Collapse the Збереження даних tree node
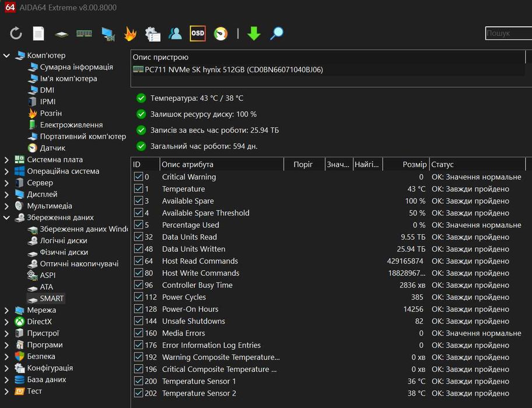Image resolution: width=532 pixels, height=408 pixels. click(x=6, y=217)
